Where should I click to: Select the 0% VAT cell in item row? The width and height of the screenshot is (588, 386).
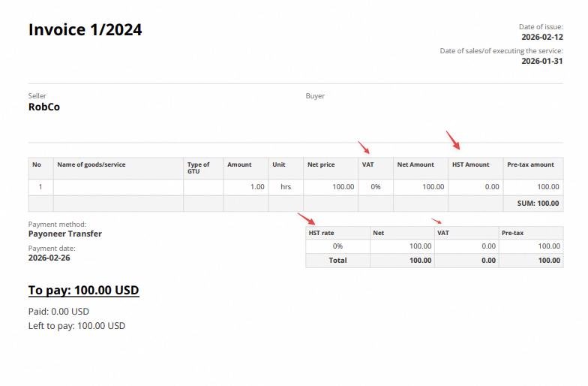[x=375, y=187]
